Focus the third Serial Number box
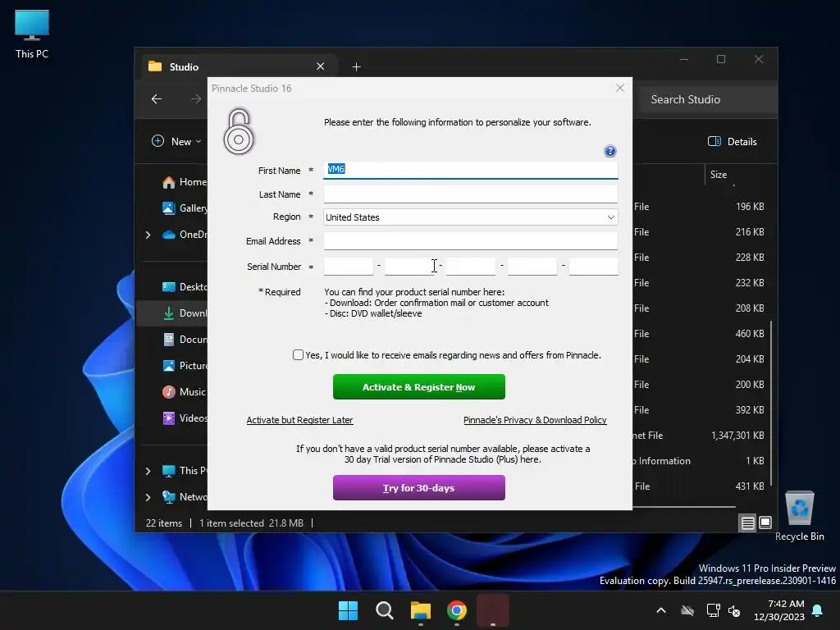This screenshot has width=840, height=630. click(x=470, y=267)
